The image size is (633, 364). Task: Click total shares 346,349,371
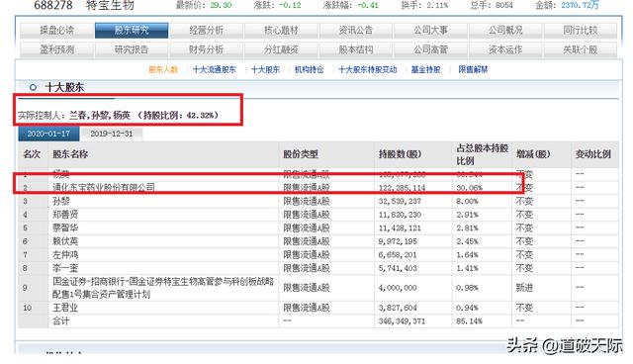402,321
